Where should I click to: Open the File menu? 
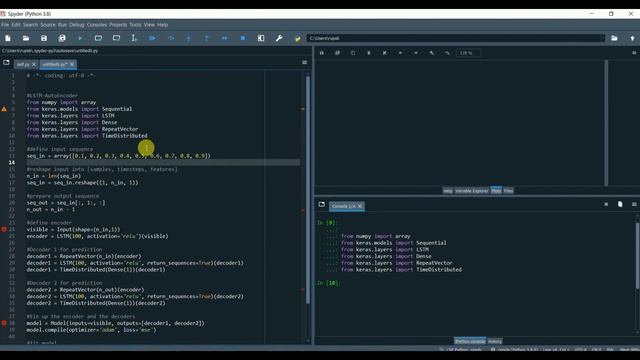[5, 25]
